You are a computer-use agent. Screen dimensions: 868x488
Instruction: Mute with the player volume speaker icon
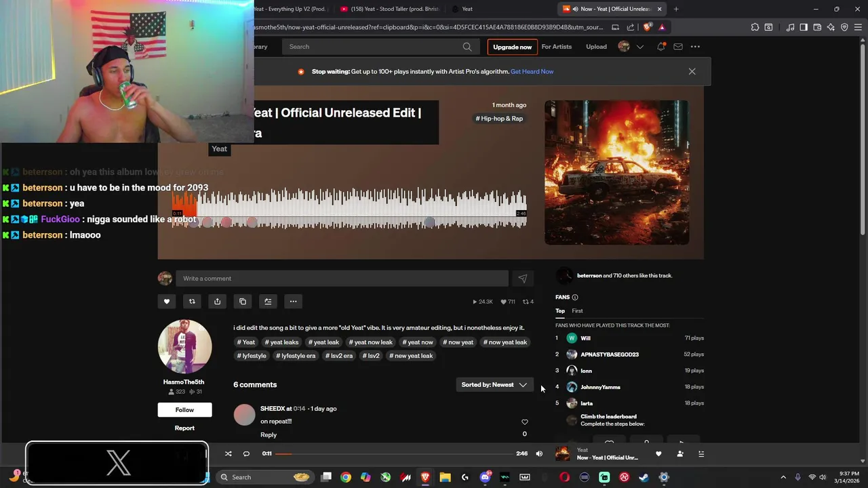[x=539, y=453]
